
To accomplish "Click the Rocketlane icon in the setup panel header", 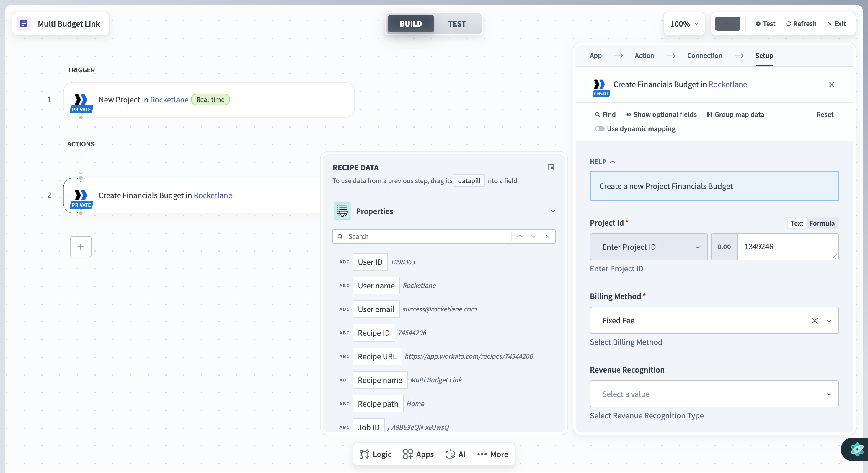I will pyautogui.click(x=599, y=84).
